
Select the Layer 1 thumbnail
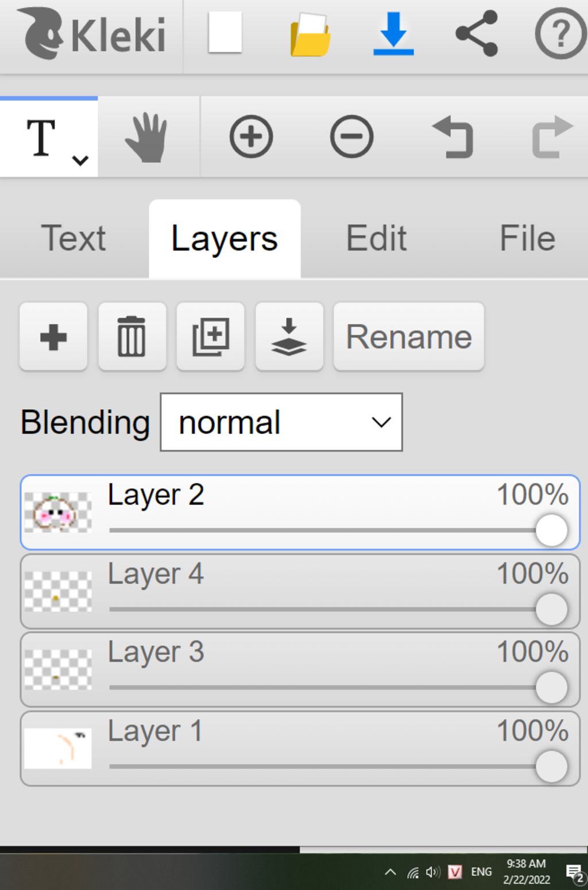(x=58, y=748)
